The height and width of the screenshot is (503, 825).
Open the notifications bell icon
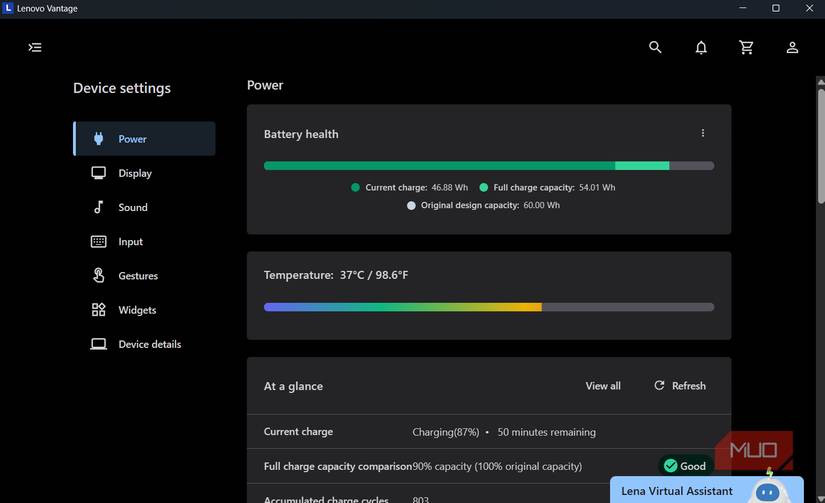[701, 47]
